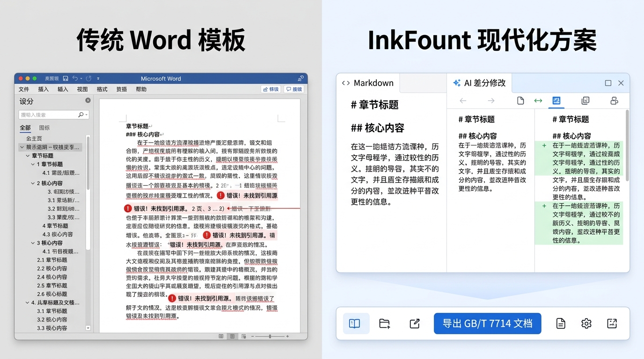644x359 pixels.
Task: Collapse the '2 核心内容' outline node
Action: click(33, 183)
